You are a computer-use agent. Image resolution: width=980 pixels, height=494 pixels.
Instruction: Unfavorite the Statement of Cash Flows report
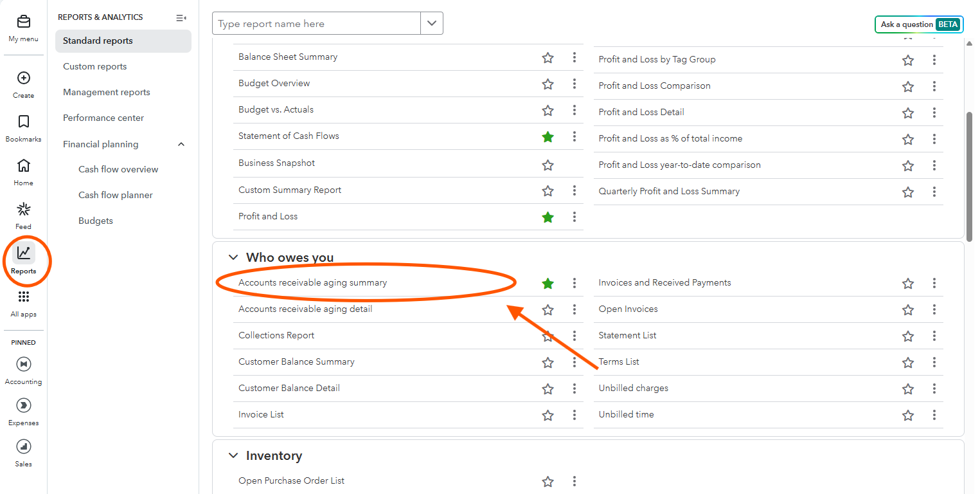pos(548,136)
